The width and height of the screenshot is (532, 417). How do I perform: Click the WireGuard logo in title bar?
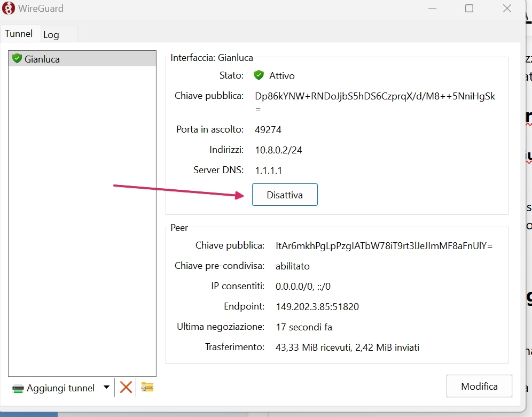[9, 9]
